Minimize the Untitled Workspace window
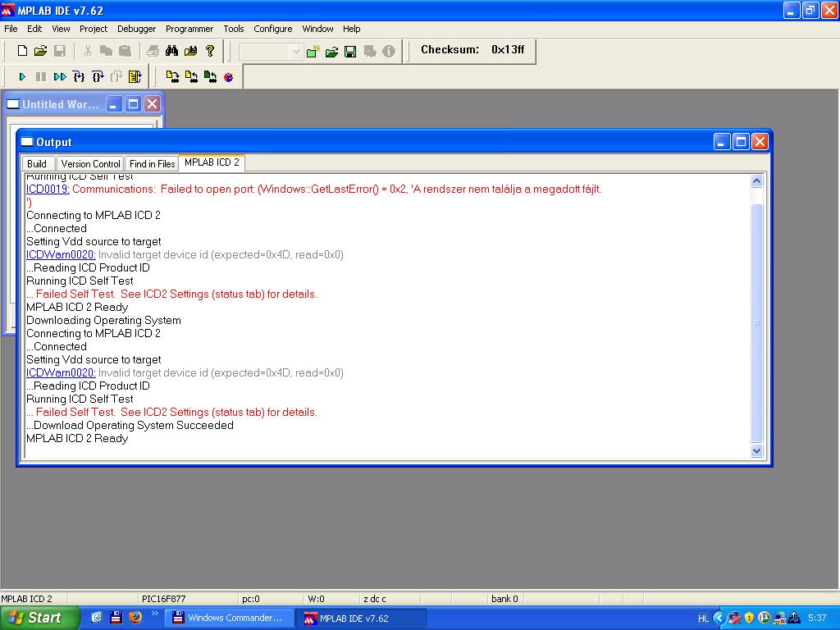 [113, 104]
